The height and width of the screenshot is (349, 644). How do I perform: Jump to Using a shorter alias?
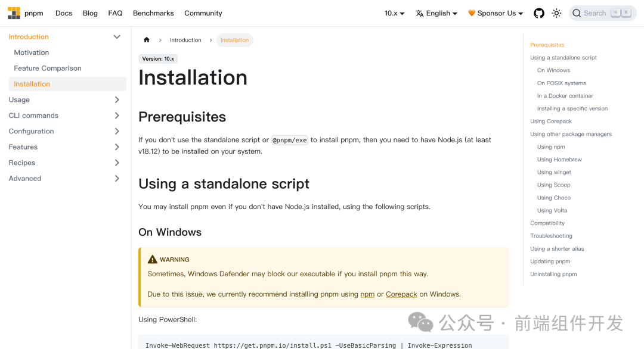click(556, 248)
